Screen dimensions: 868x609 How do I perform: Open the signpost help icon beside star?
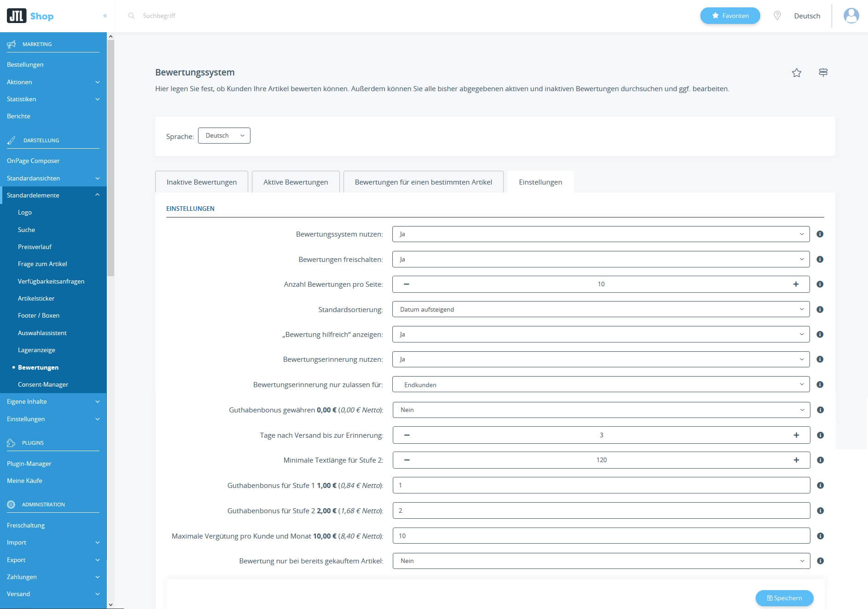[x=823, y=73]
